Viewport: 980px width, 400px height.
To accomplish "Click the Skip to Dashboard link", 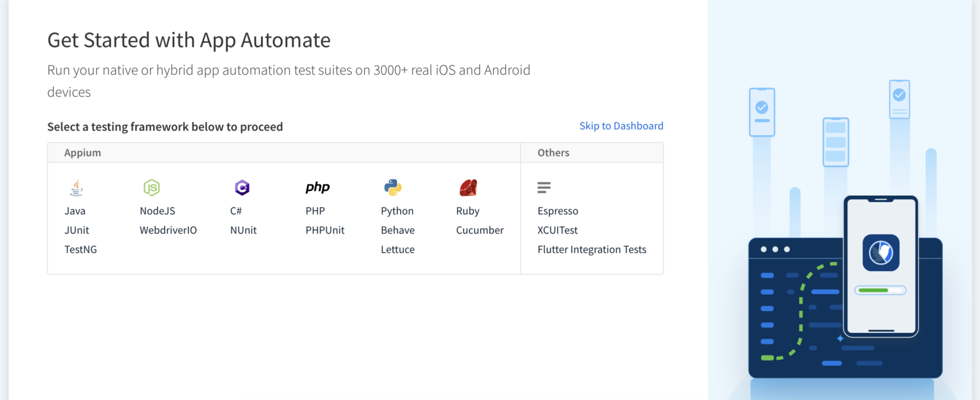I will (621, 126).
